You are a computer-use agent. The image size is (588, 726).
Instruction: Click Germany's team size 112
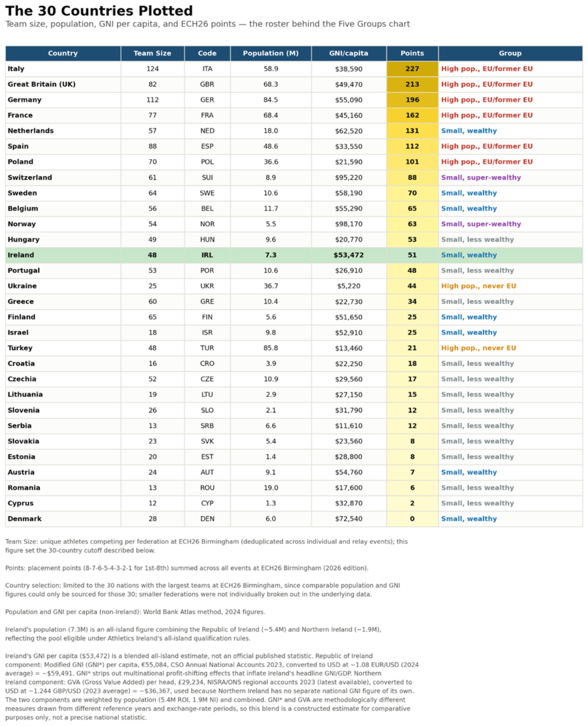[152, 100]
